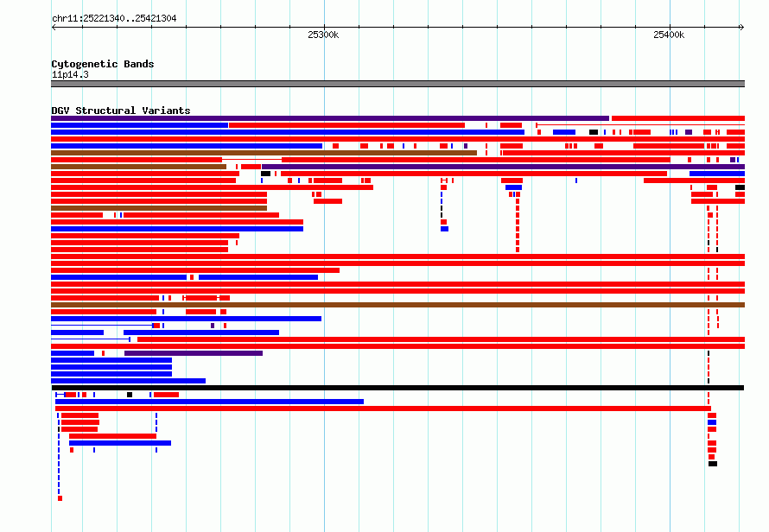
Task: Select the gray 11p14.3 cytogenetic band bar
Action: tap(397, 84)
